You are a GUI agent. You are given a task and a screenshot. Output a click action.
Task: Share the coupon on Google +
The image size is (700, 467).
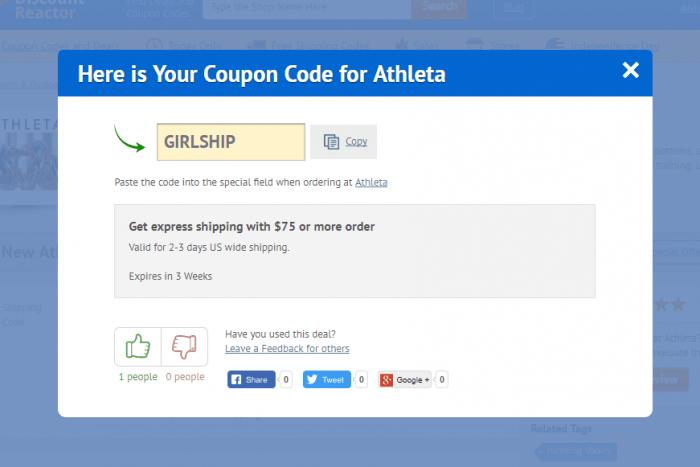405,380
